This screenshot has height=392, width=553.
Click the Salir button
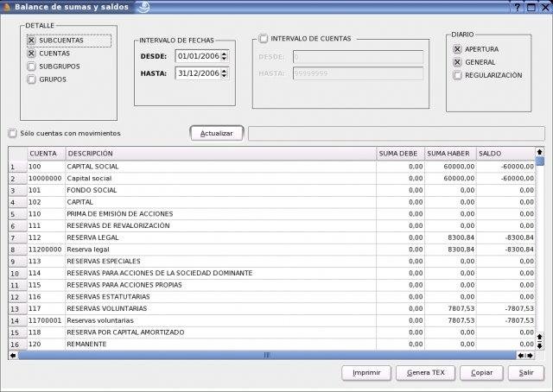(x=526, y=373)
